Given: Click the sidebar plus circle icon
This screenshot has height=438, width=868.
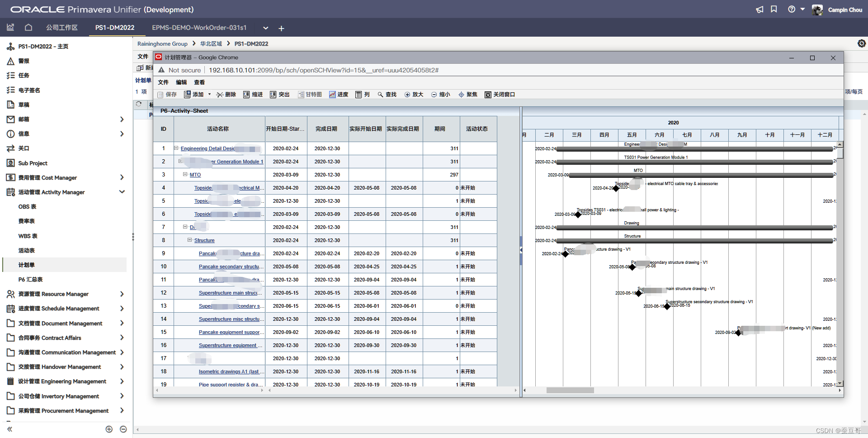Looking at the screenshot, I should pyautogui.click(x=109, y=429).
